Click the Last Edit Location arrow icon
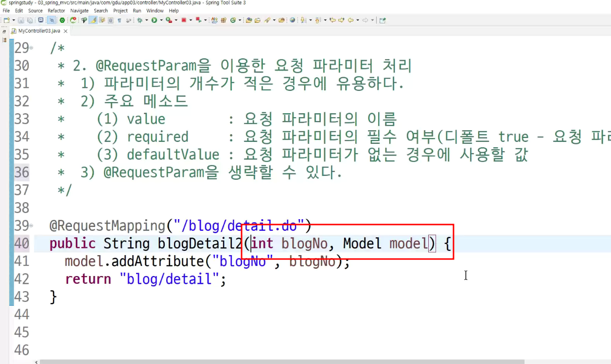Image resolution: width=611 pixels, height=364 pixels. click(332, 20)
